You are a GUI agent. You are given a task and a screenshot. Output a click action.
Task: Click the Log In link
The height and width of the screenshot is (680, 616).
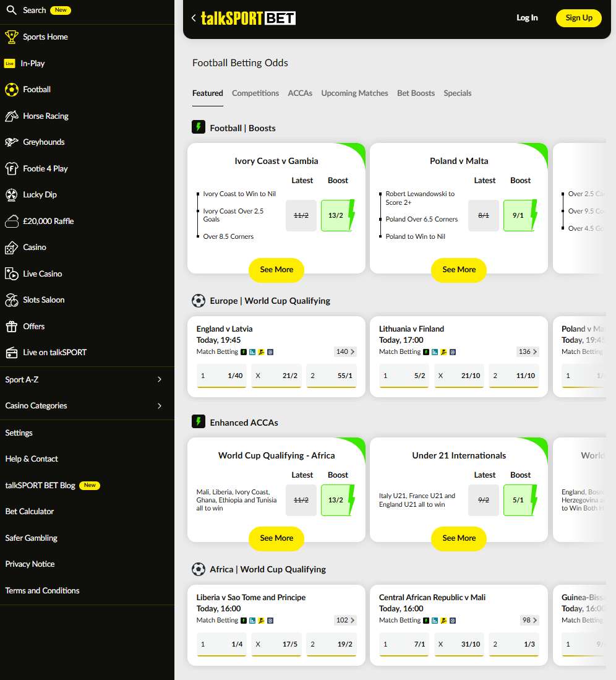(527, 18)
